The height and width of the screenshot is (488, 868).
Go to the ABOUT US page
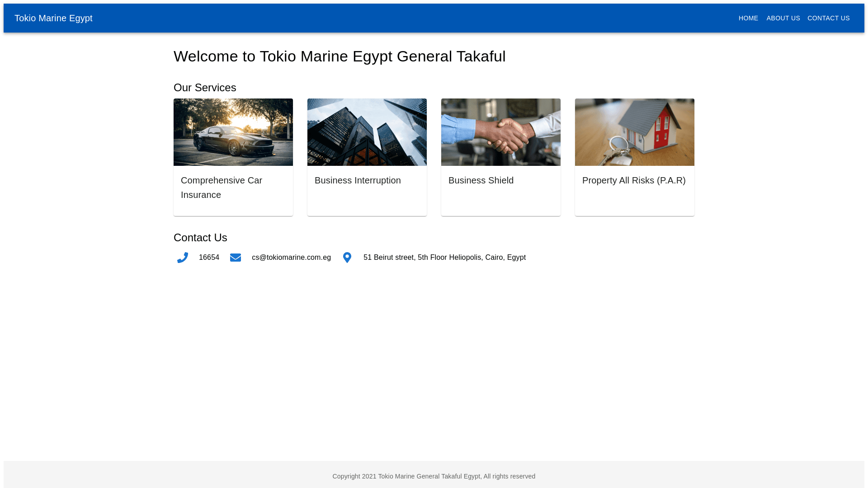(783, 18)
